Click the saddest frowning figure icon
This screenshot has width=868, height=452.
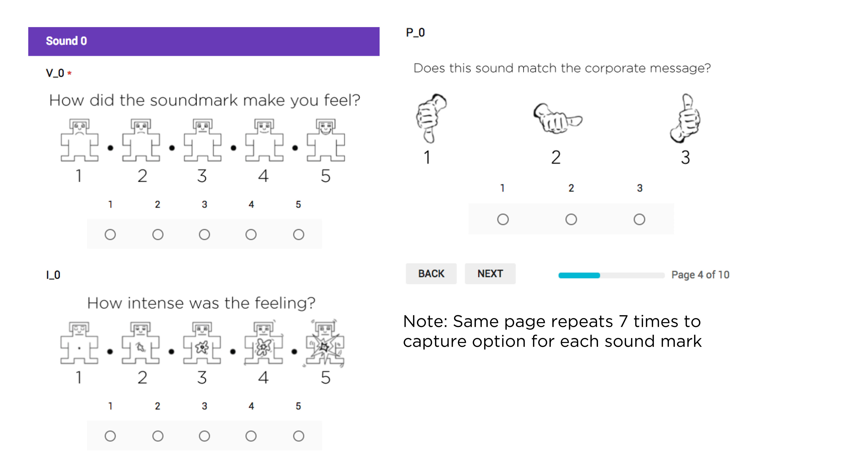80,140
